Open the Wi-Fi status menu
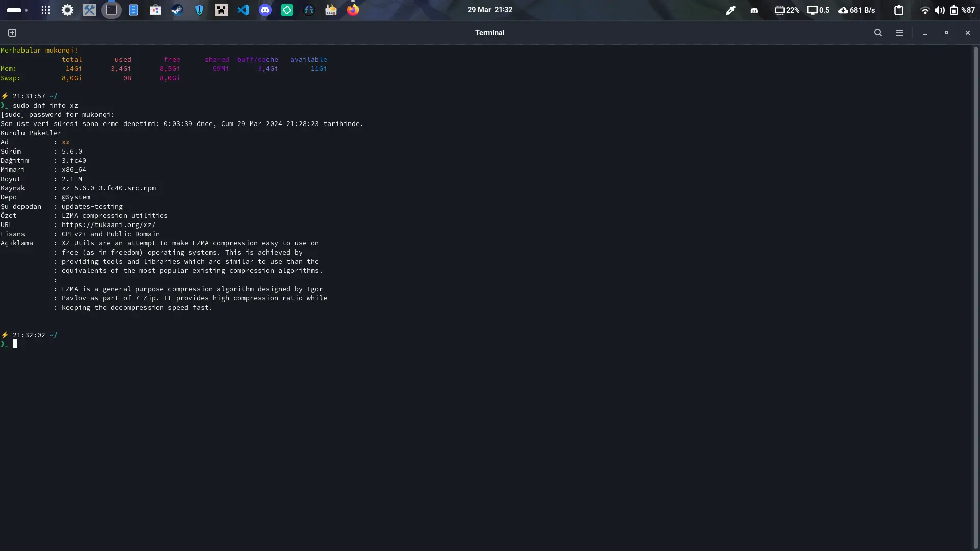980x551 pixels. (x=925, y=10)
